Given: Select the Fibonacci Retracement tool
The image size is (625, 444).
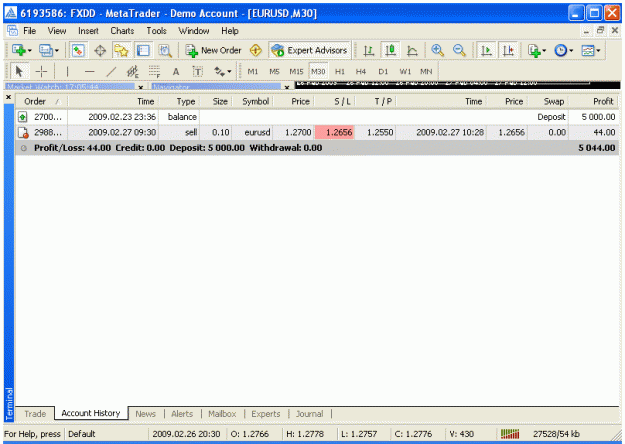Looking at the screenshot, I should pyautogui.click(x=154, y=72).
